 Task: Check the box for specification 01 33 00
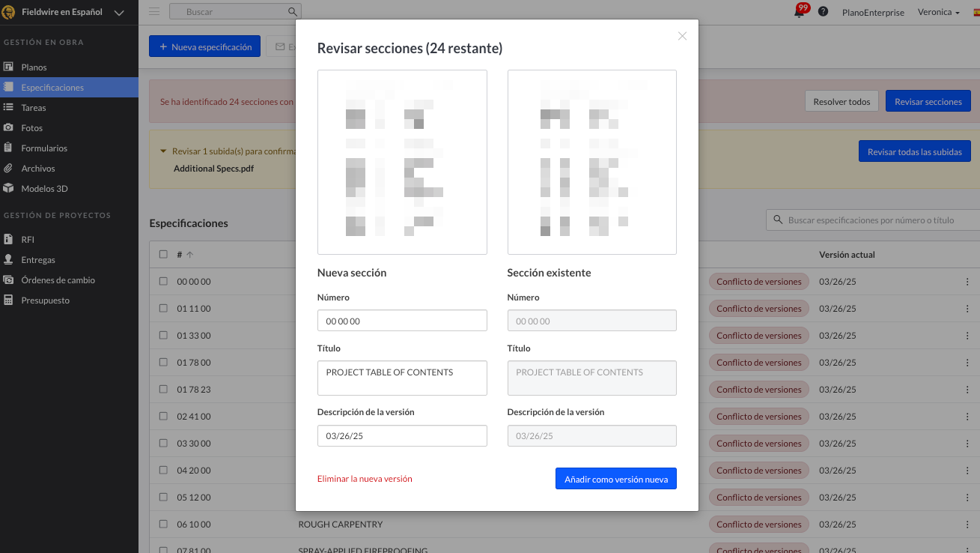163,336
